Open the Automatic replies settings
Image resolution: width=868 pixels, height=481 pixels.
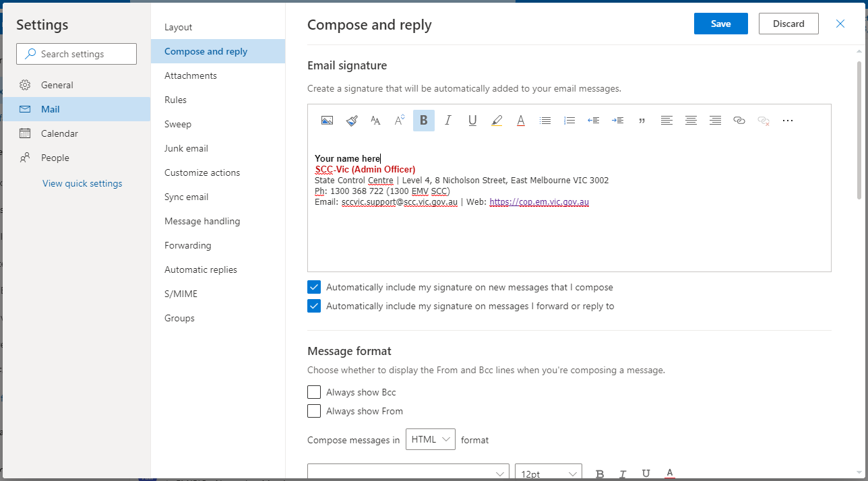[201, 269]
